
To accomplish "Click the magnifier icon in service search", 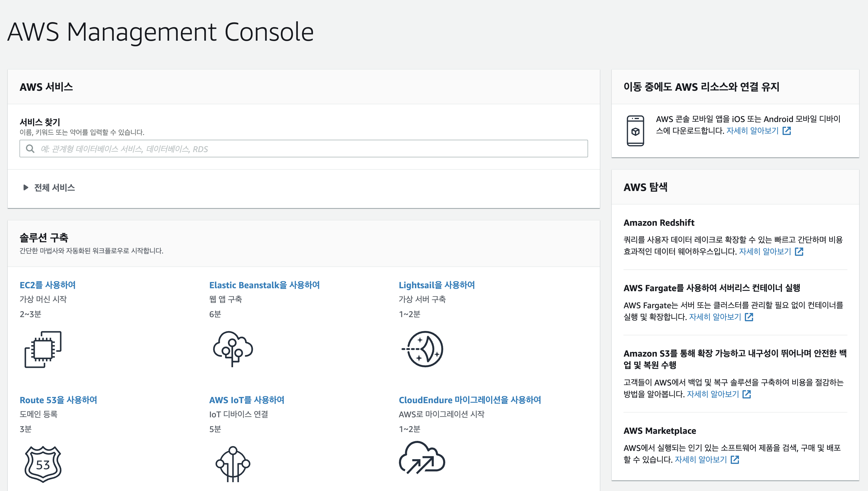I will pos(30,149).
